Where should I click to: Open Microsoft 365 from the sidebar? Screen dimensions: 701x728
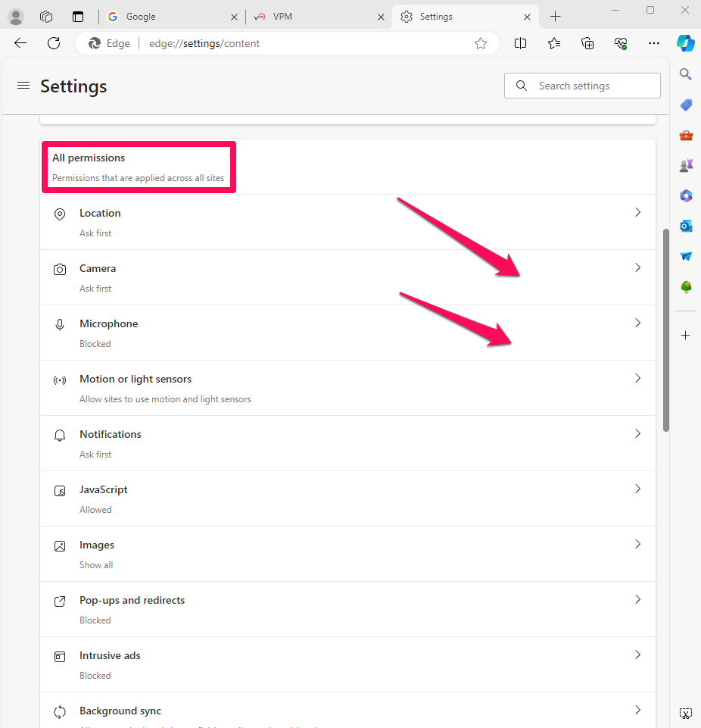point(685,195)
